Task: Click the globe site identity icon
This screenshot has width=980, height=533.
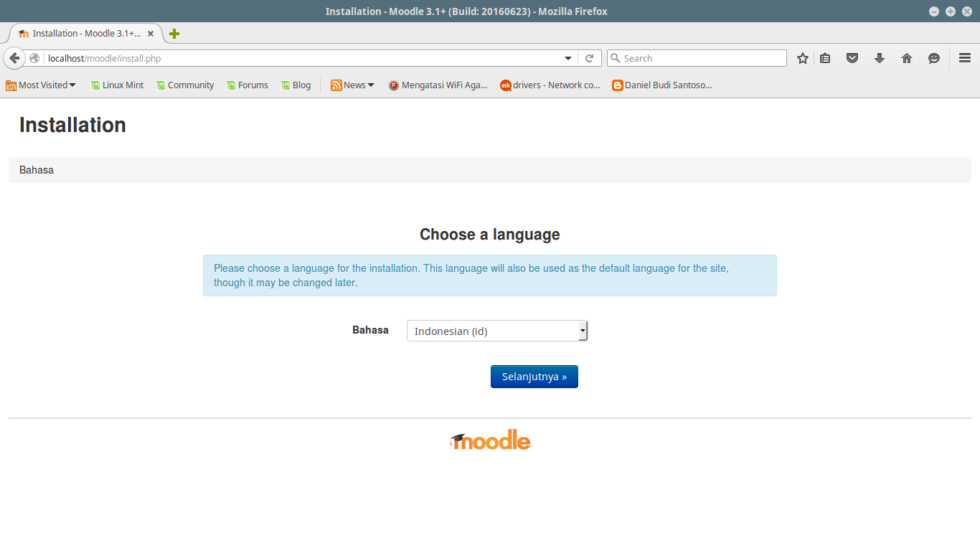Action: coord(34,58)
